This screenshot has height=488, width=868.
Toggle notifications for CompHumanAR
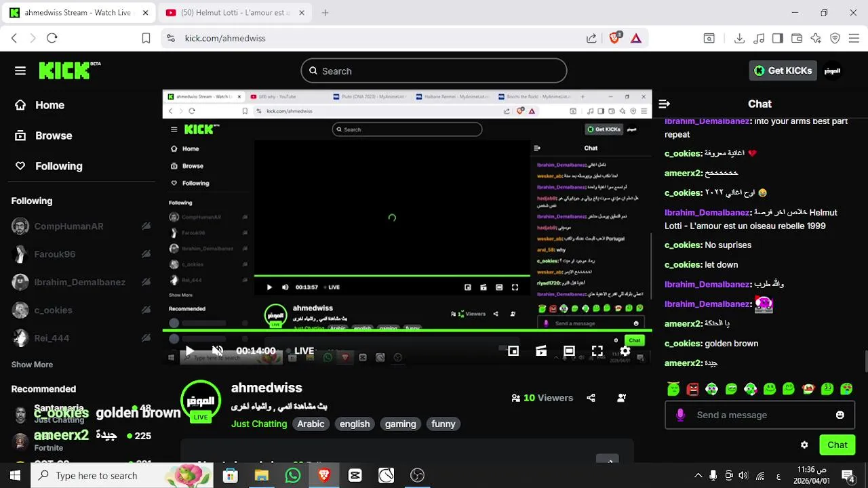(x=146, y=226)
